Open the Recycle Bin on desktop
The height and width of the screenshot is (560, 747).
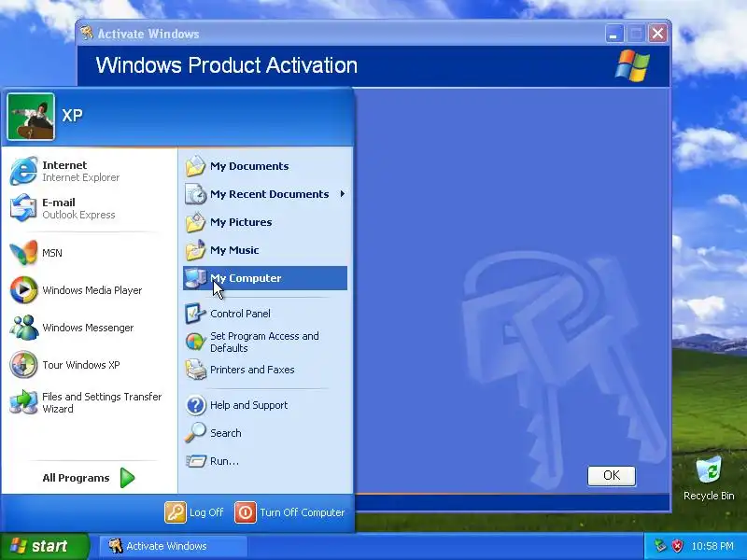click(x=709, y=478)
